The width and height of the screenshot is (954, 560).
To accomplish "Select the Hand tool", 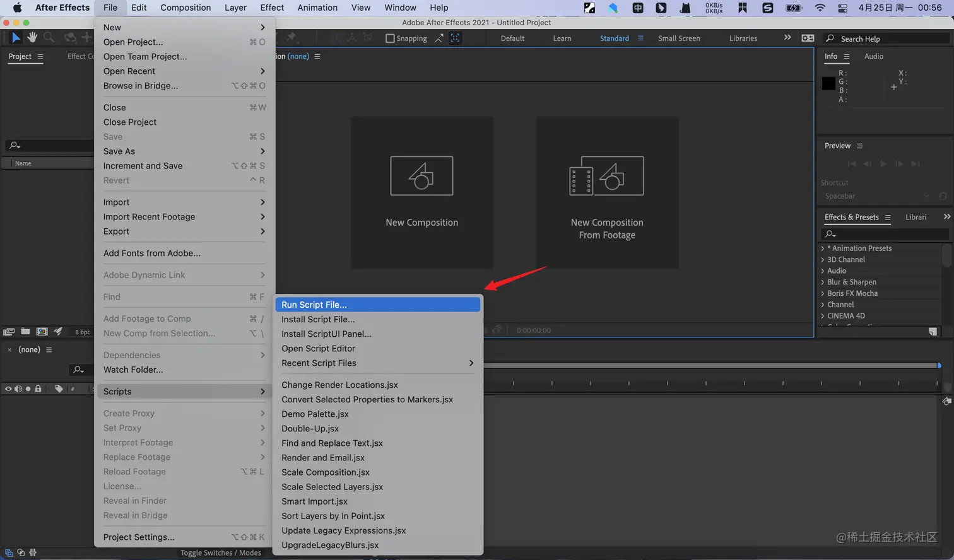I will [x=32, y=38].
